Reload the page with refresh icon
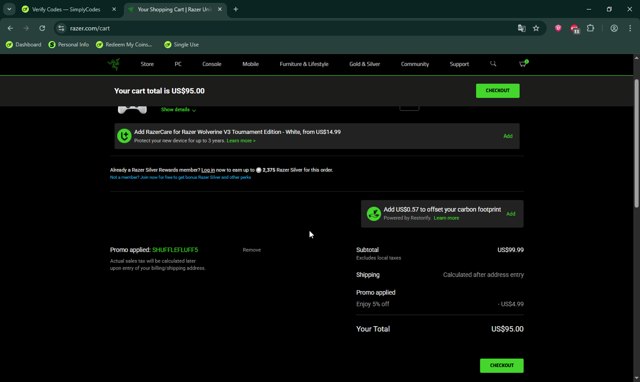The height and width of the screenshot is (382, 640). point(42,28)
